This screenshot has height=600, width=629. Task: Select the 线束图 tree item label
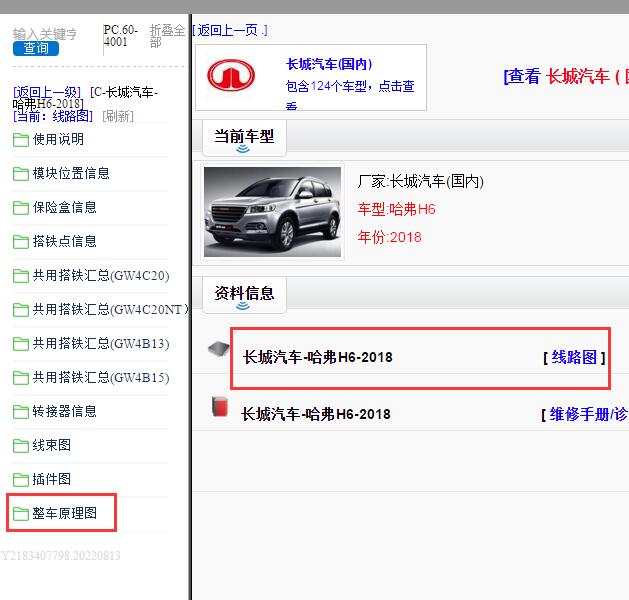pyautogui.click(x=52, y=445)
